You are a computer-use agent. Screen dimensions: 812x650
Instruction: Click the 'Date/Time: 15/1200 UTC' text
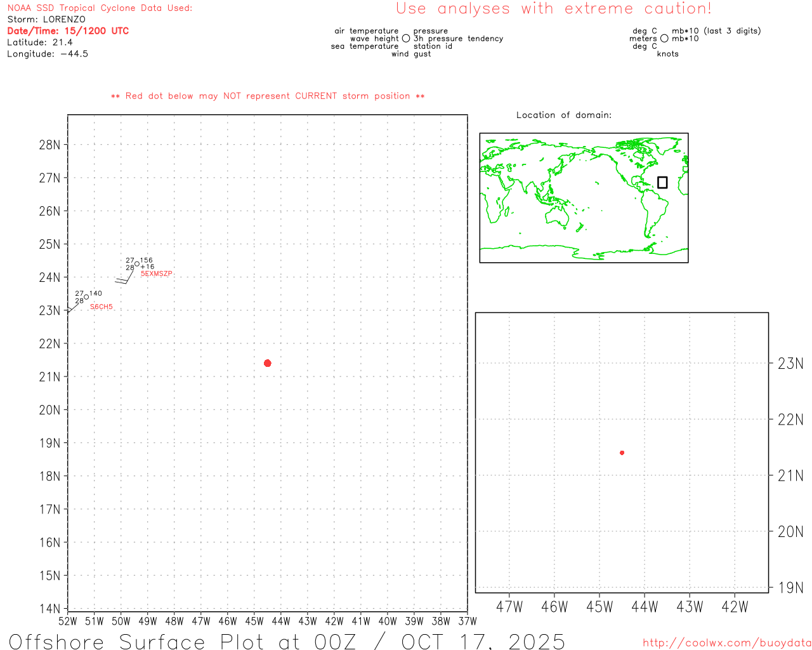click(68, 31)
